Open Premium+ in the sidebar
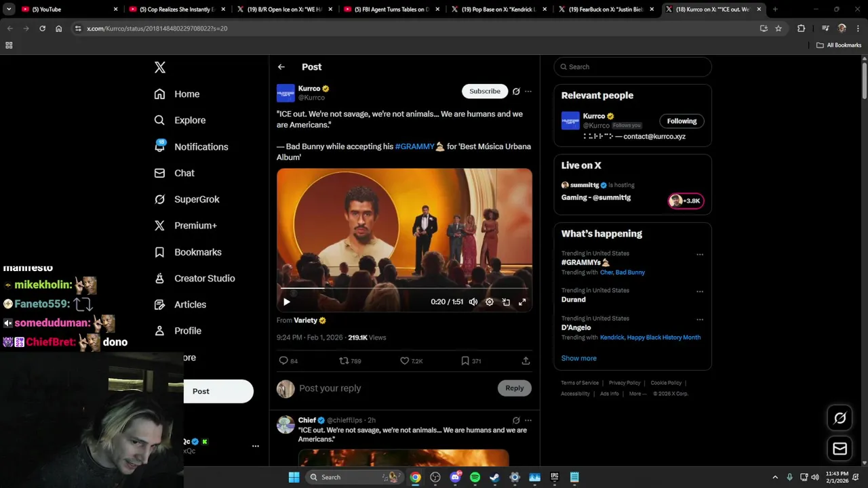868x488 pixels. pyautogui.click(x=185, y=226)
